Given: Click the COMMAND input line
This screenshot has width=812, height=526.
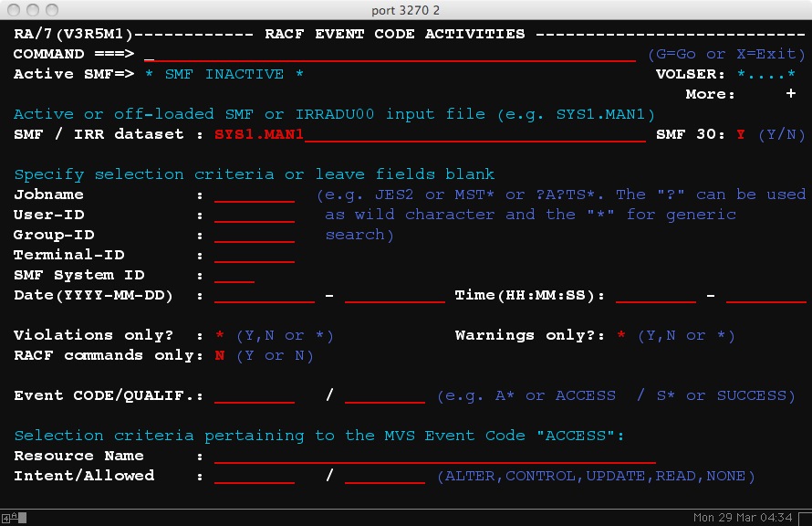Looking at the screenshot, I should coord(390,54).
